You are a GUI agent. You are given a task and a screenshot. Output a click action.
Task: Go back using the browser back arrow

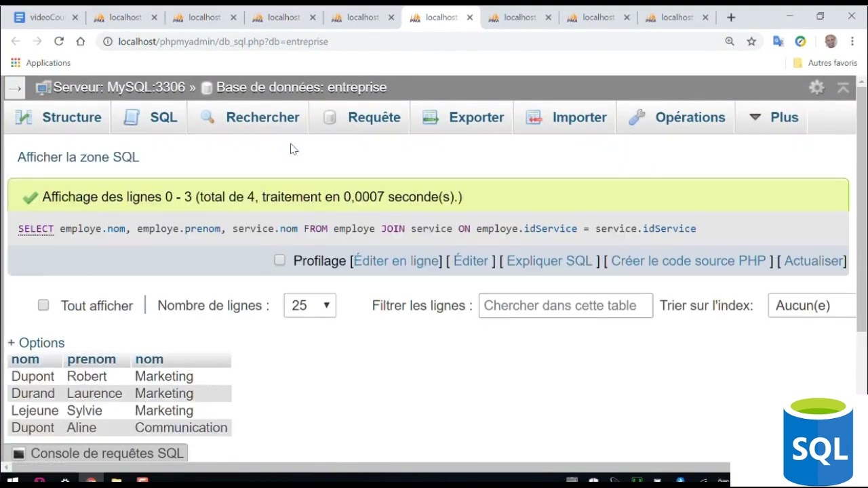pos(16,41)
